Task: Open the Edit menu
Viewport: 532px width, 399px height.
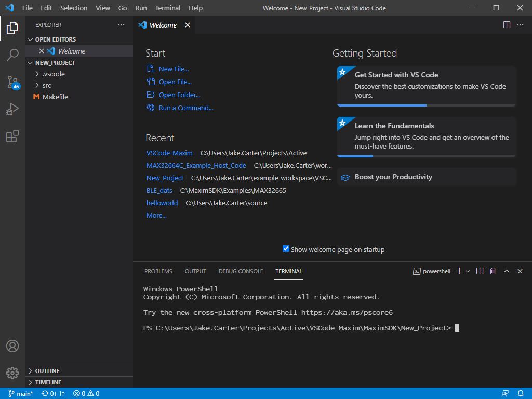Action: (x=46, y=8)
